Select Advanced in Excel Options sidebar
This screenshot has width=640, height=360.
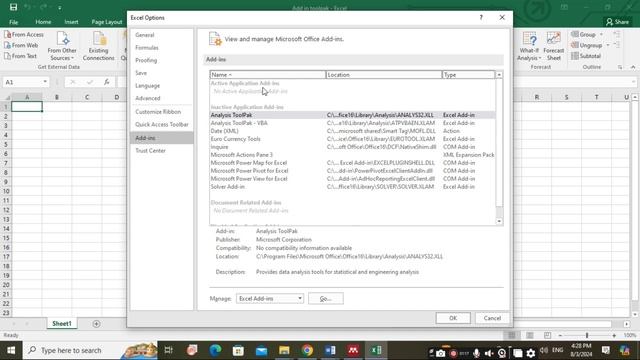[x=162, y=98]
